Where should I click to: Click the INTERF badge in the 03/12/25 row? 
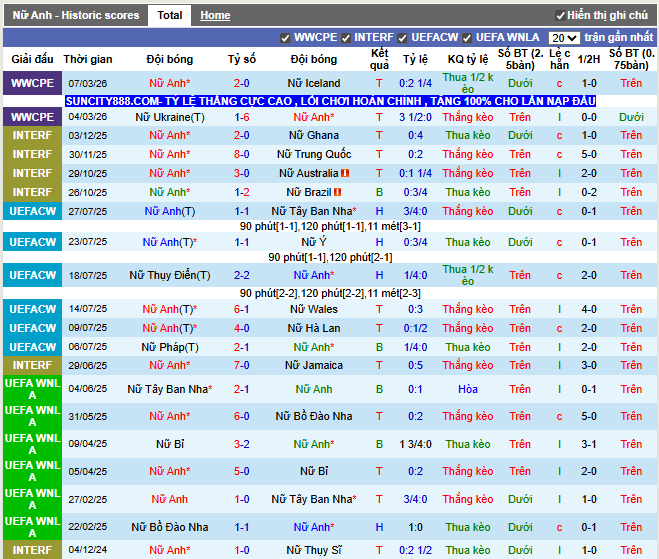(x=32, y=135)
